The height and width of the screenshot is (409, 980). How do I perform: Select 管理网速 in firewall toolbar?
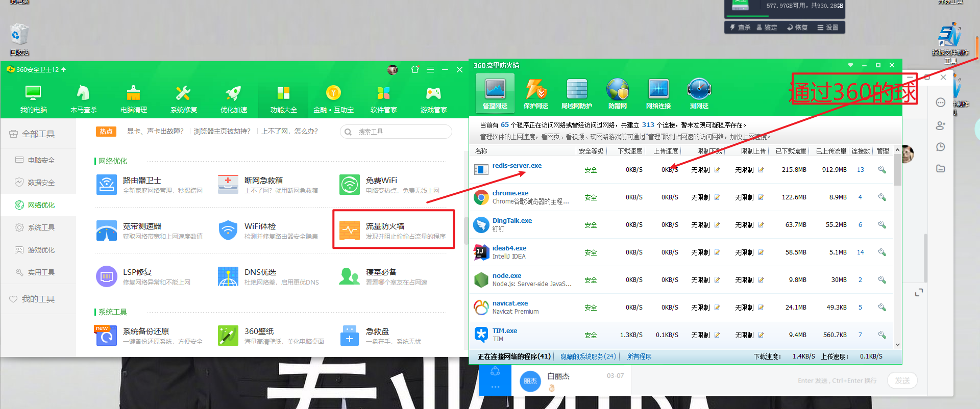click(x=495, y=94)
